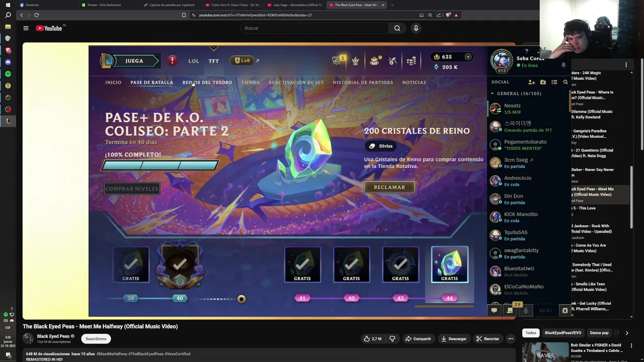This screenshot has height=362, width=644.
Task: Select the level 43 GRATIS reward tile
Action: pyautogui.click(x=400, y=264)
